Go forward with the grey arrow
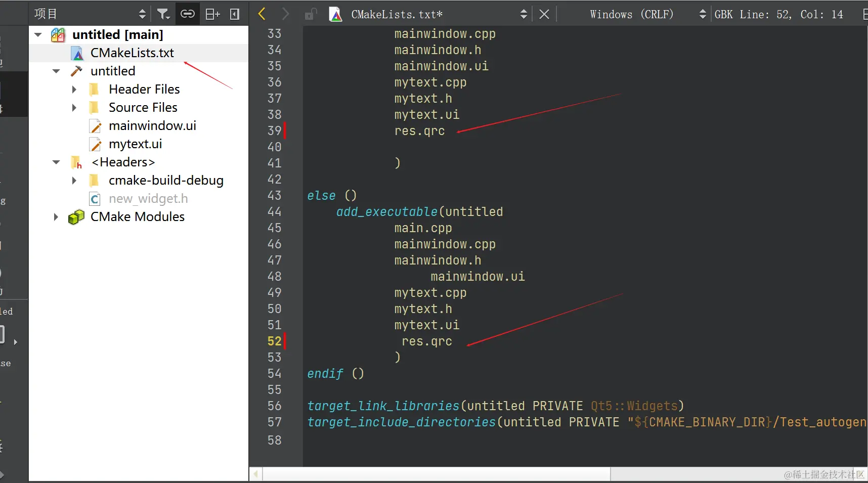The image size is (868, 483). pos(285,14)
